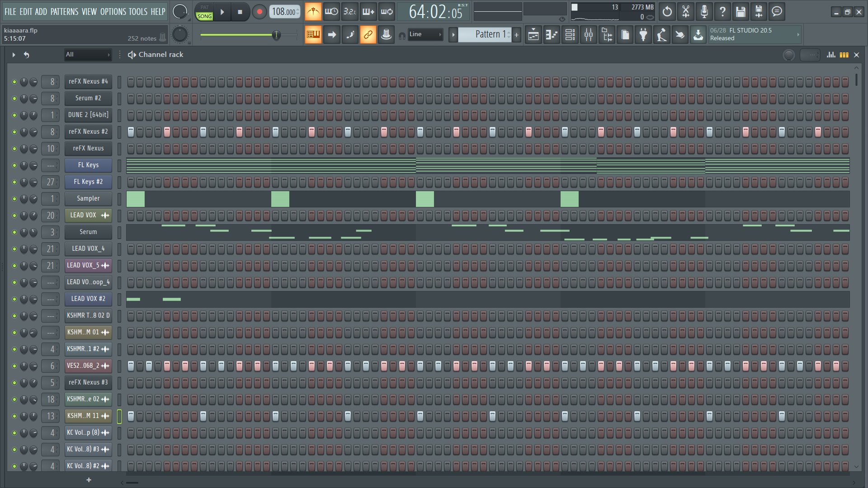The width and height of the screenshot is (868, 488).
Task: Click the microphone recording icon
Action: pyautogui.click(x=704, y=12)
